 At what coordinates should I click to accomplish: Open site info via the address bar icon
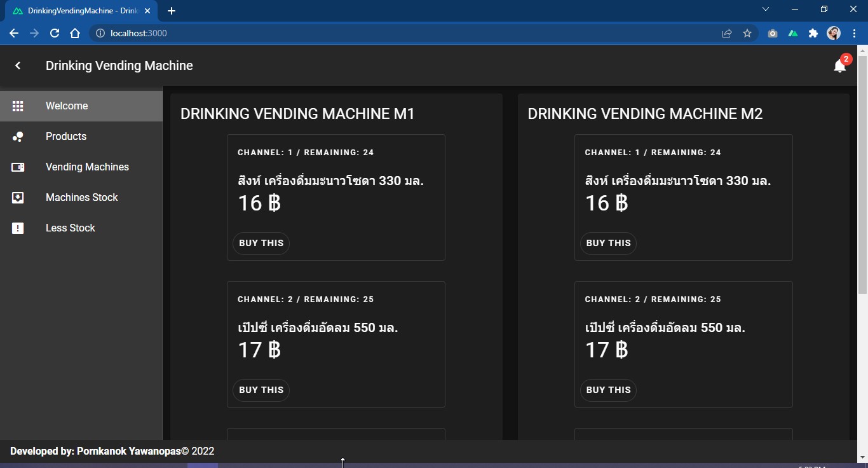point(100,33)
